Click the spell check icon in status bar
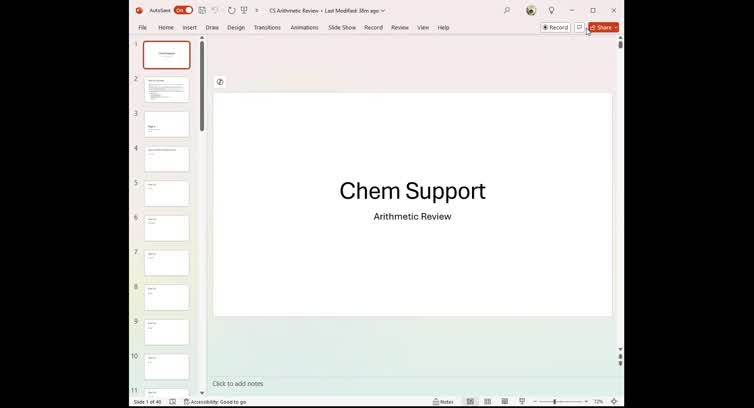The image size is (754, 408). point(173,402)
